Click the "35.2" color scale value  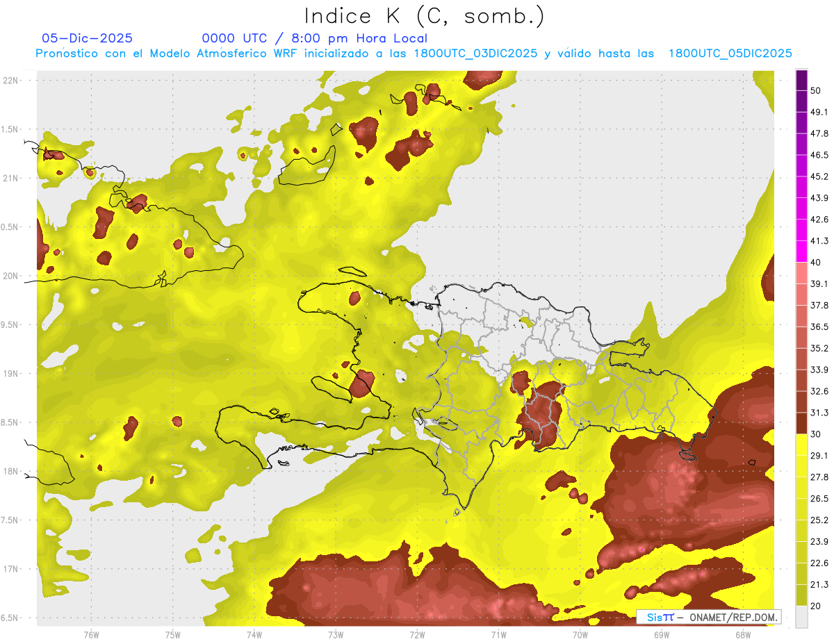[x=819, y=348]
